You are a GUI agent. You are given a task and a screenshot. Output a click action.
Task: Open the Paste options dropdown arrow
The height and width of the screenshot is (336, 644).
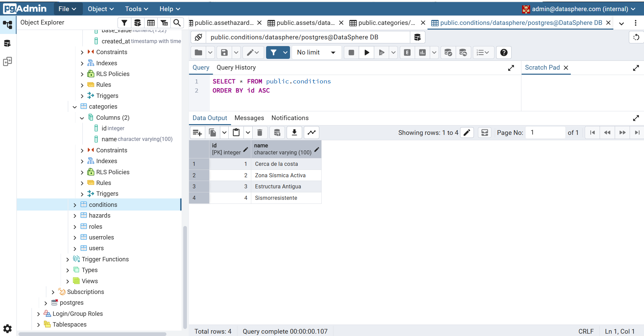(248, 133)
